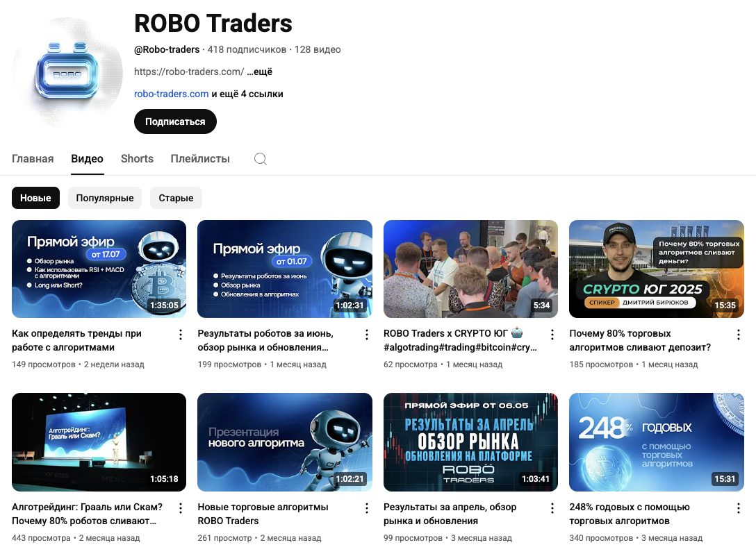Open menu for '248% годовых' video
The image size is (756, 554).
[x=738, y=507]
